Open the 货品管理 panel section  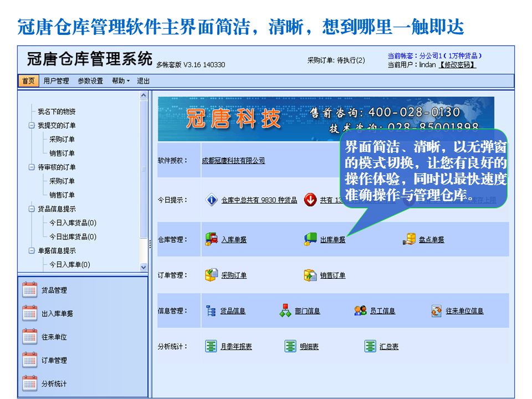click(54, 290)
